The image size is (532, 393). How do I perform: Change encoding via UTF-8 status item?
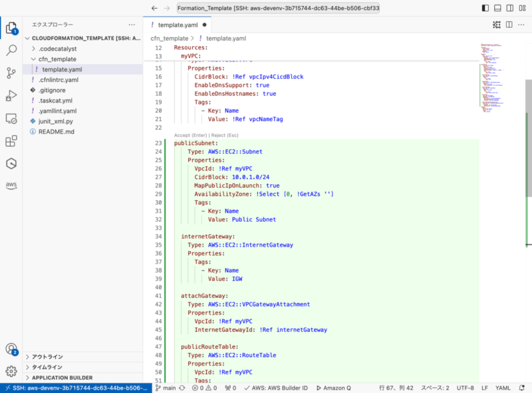(465, 388)
